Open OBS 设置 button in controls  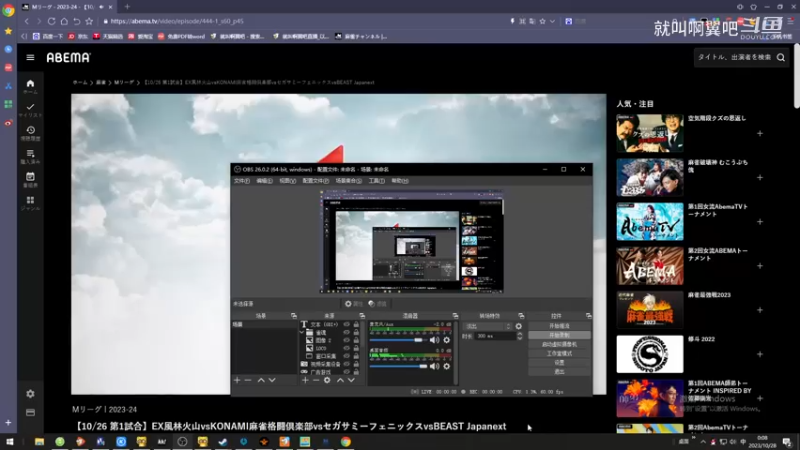[x=559, y=363]
